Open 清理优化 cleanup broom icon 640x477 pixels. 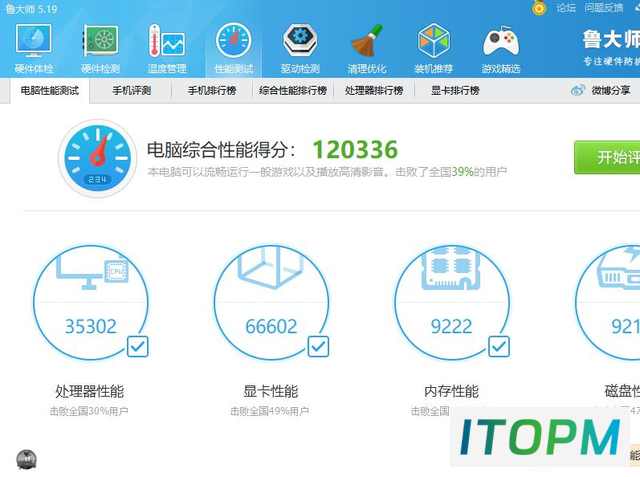[x=367, y=49]
